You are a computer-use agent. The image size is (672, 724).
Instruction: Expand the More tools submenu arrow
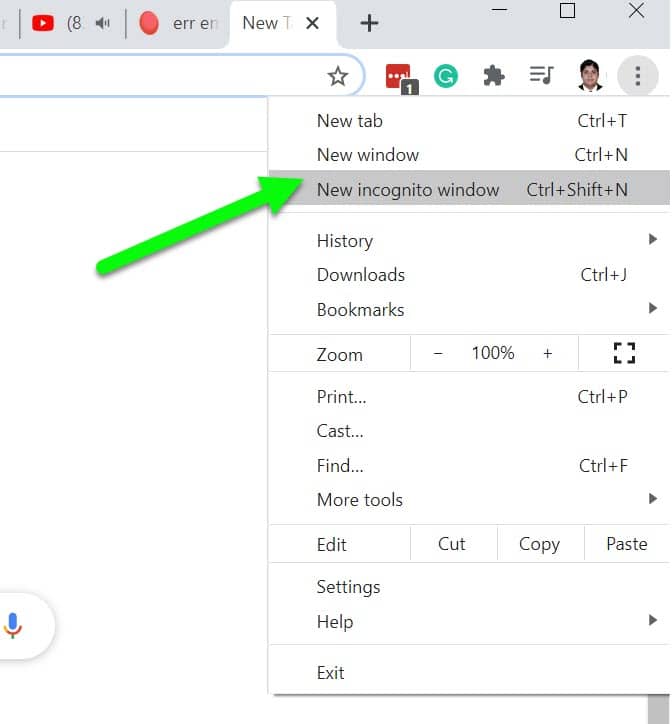click(653, 498)
